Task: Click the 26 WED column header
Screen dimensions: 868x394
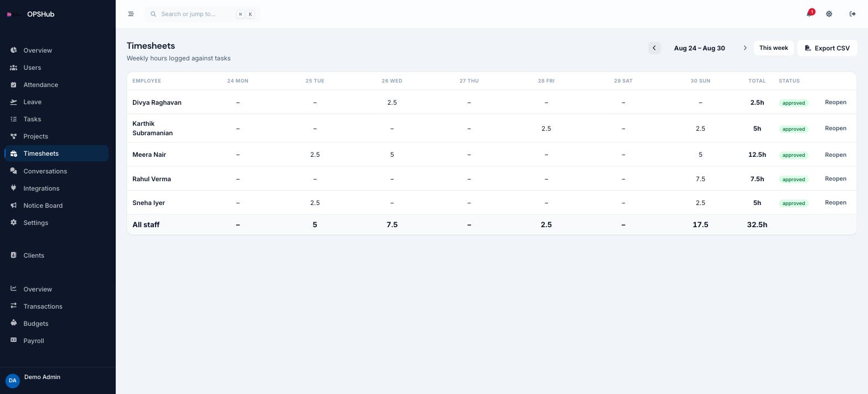Action: [392, 81]
